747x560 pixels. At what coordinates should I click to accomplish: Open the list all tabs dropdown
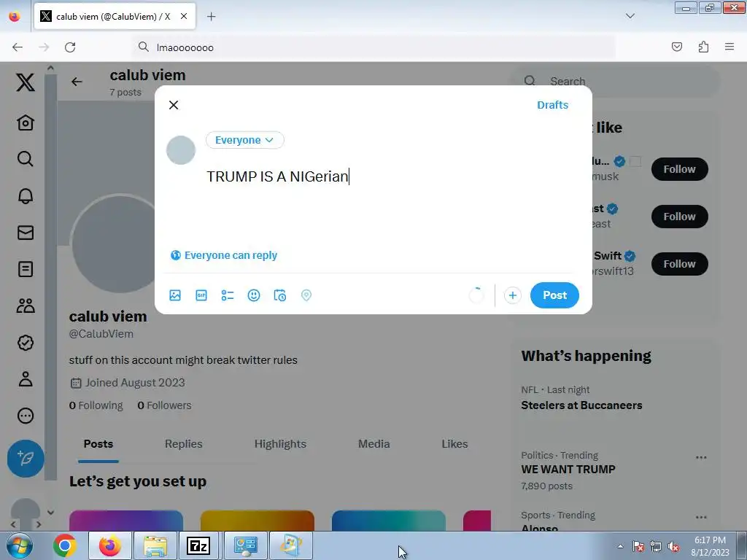(x=630, y=16)
